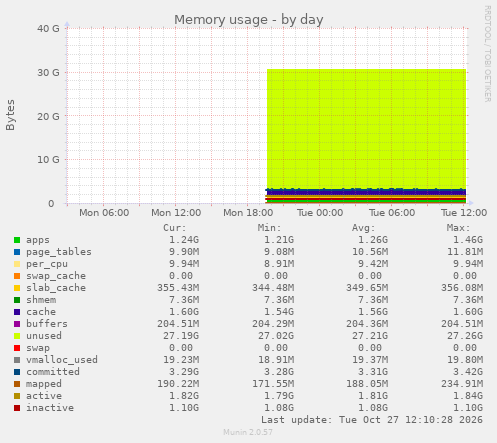
Task: Click the 'Avg:' column header
Action: point(363,228)
